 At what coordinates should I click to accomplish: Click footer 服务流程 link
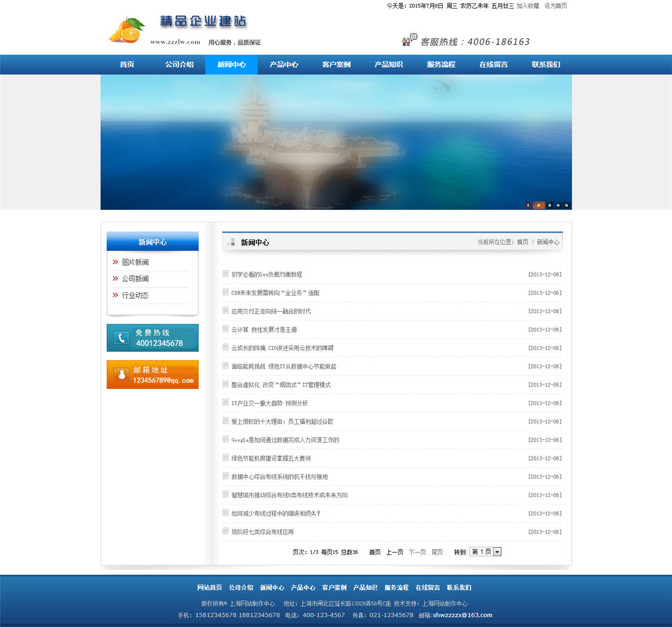pos(396,587)
